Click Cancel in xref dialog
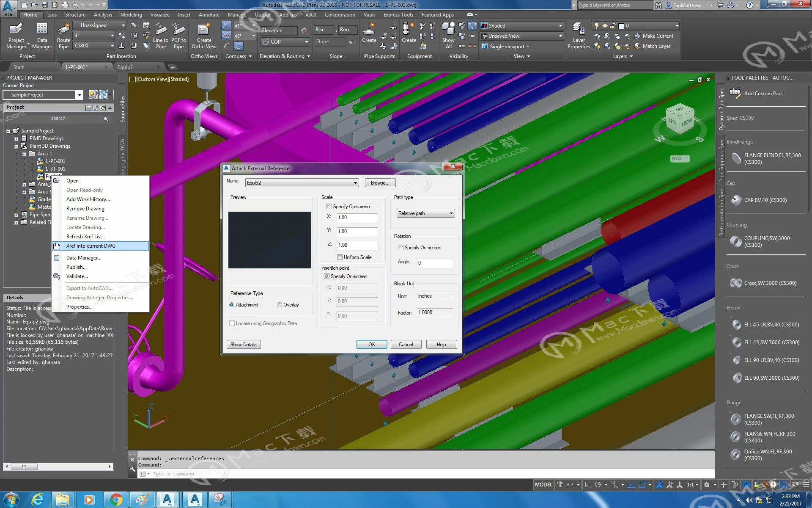The height and width of the screenshot is (508, 812). (x=406, y=345)
